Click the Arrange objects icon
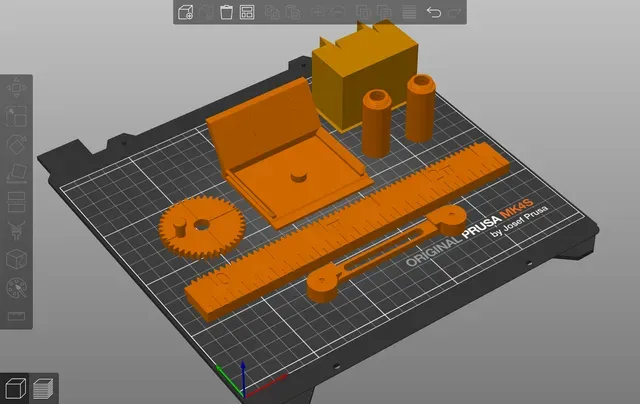The image size is (640, 404). (x=247, y=12)
